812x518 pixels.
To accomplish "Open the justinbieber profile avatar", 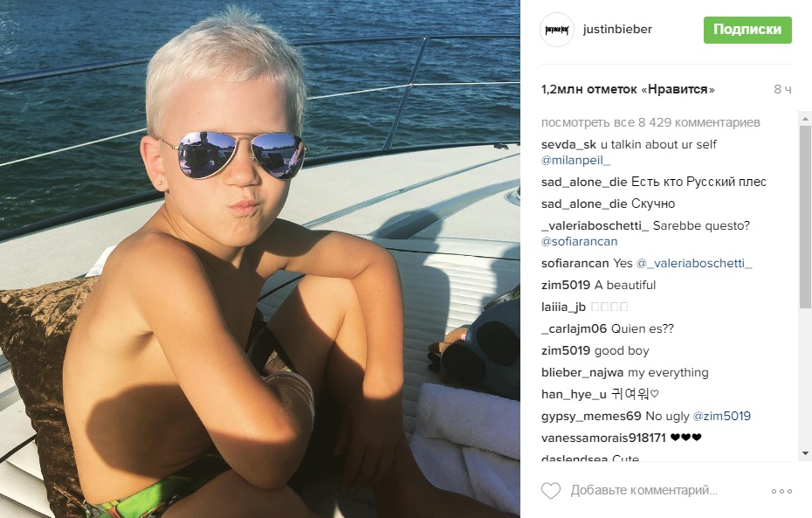I will pyautogui.click(x=557, y=30).
